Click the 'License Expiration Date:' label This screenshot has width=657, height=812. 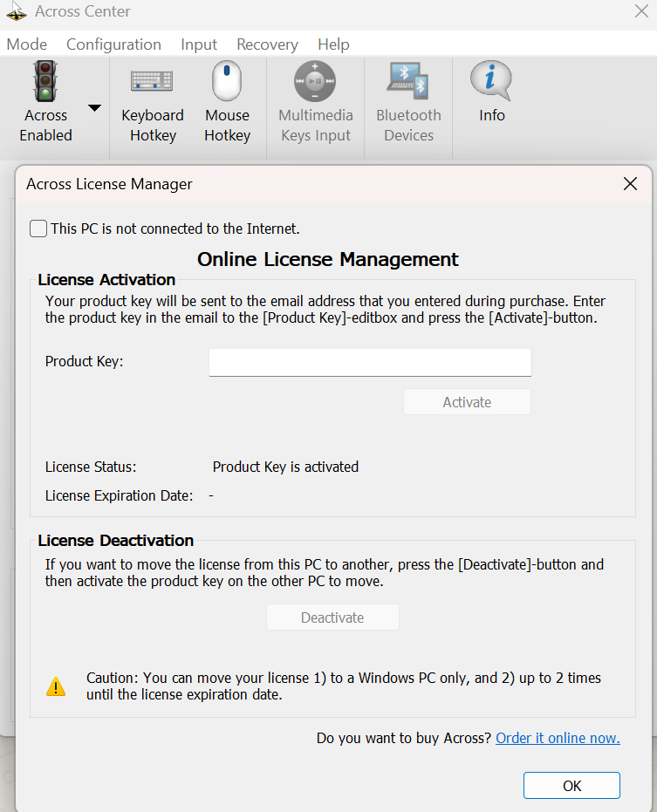[x=120, y=496]
